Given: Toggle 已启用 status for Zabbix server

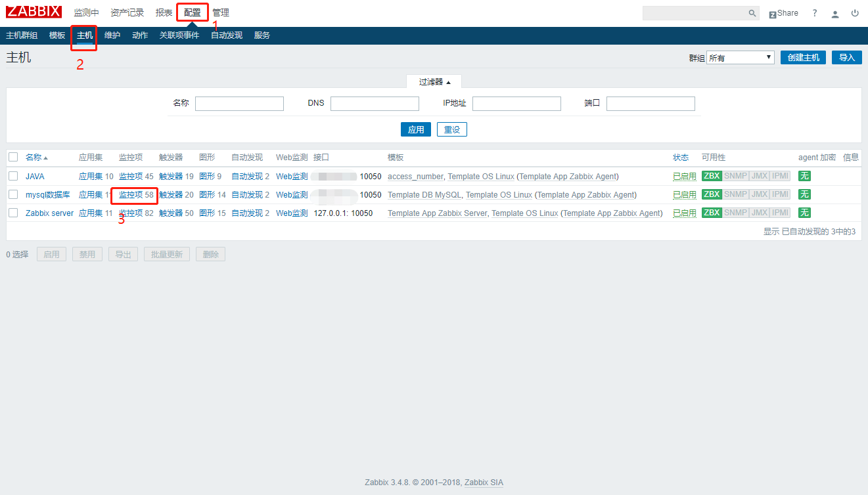Looking at the screenshot, I should click(685, 213).
